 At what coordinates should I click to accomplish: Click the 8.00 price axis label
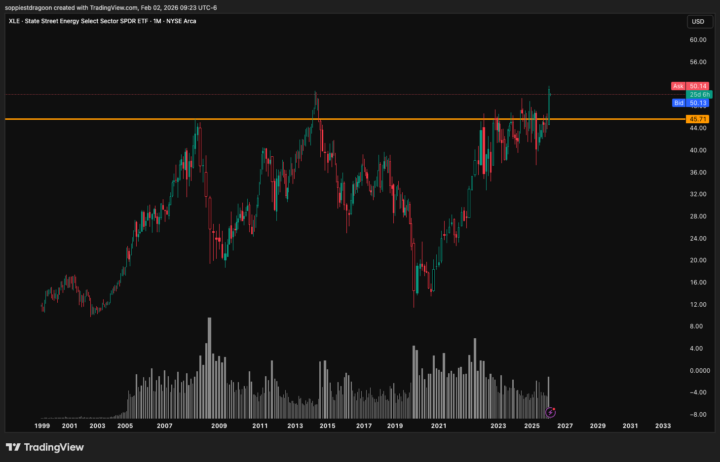click(696, 327)
